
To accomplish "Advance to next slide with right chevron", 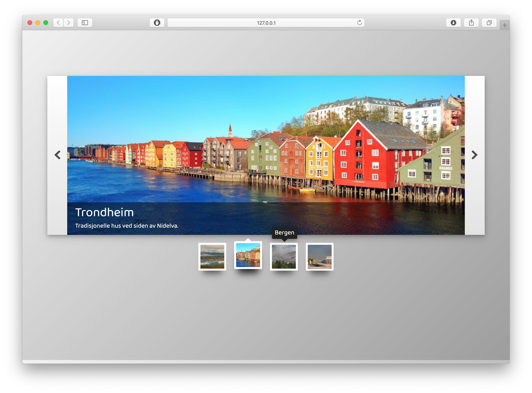I will [x=474, y=155].
